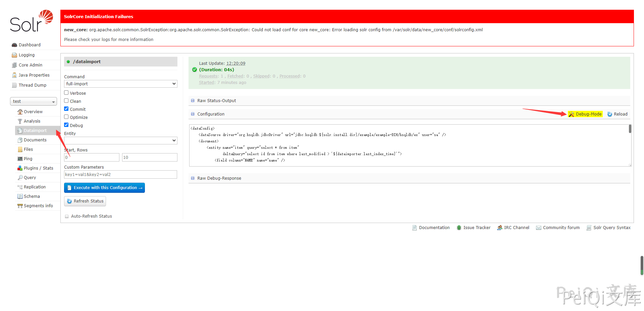644x311 pixels.
Task: Click the IRC Channel people icon
Action: [500, 228]
